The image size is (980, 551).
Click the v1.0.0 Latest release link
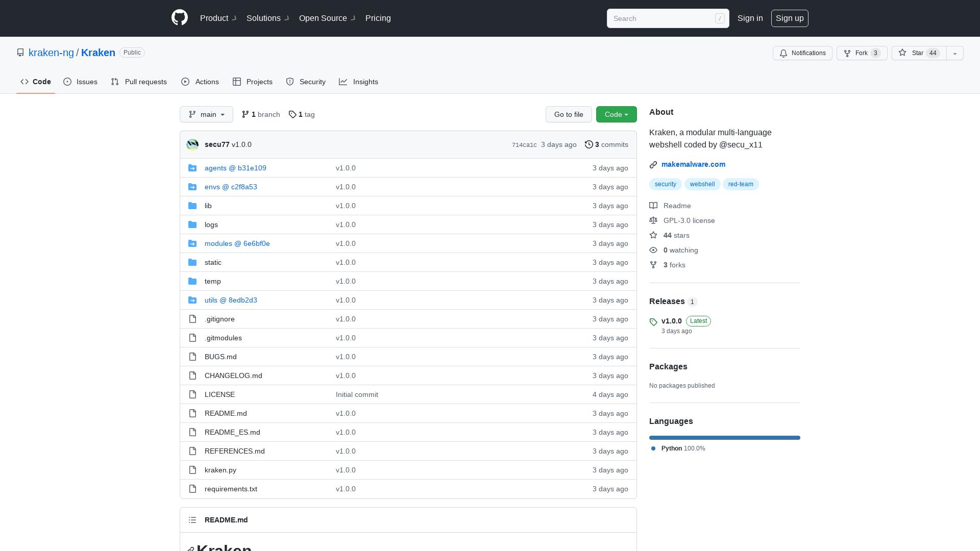coord(671,321)
